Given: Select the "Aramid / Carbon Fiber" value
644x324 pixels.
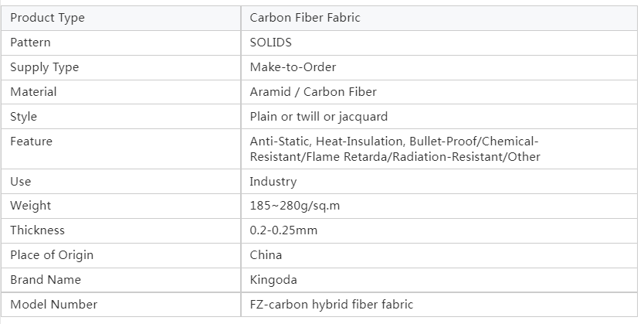Looking at the screenshot, I should tap(313, 92).
